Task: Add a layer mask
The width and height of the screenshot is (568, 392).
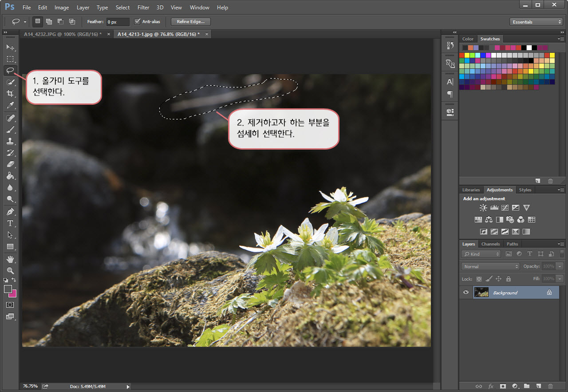Action: pyautogui.click(x=503, y=386)
